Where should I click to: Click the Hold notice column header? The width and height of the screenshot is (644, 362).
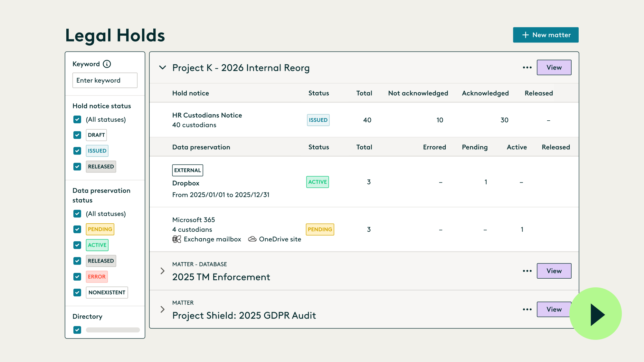tap(191, 93)
